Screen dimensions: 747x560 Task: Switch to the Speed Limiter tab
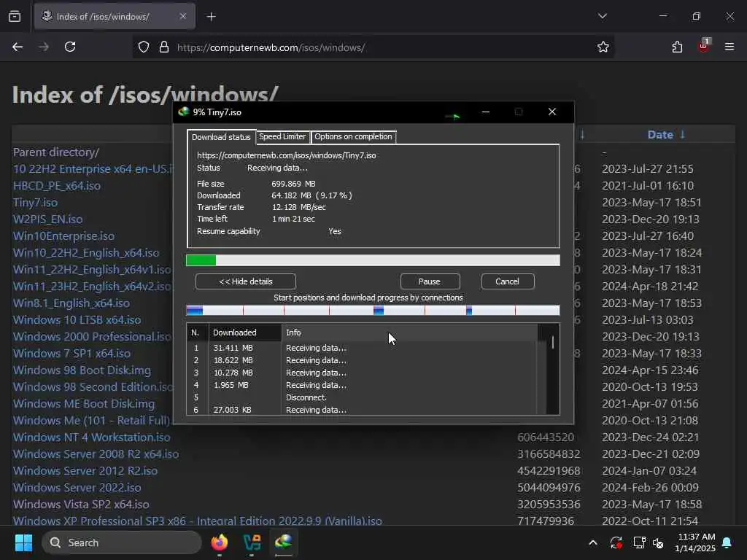coord(282,136)
